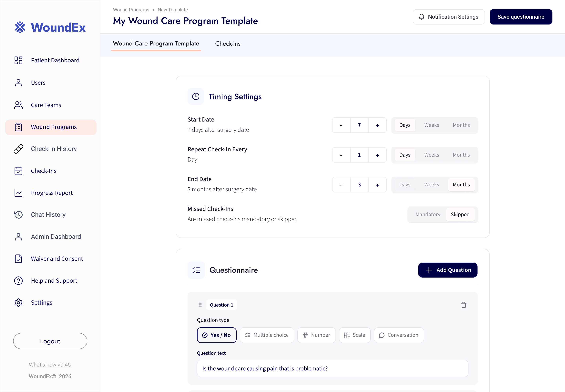This screenshot has width=565, height=392.
Task: Increase Start Date value with plus
Action: point(377,125)
